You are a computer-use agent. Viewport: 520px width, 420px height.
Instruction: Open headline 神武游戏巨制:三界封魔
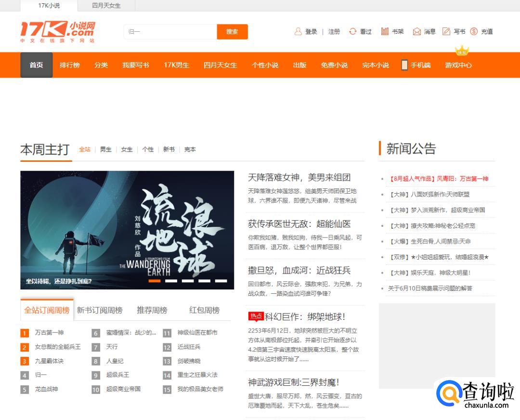pos(294,382)
